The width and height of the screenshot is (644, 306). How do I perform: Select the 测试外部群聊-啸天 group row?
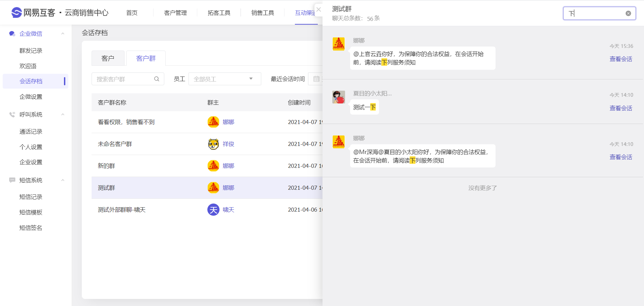point(207,210)
